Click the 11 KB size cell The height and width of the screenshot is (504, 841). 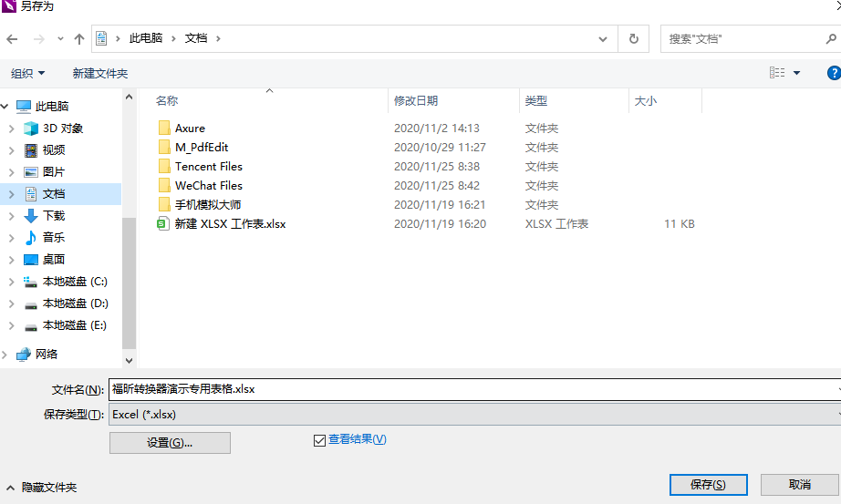tap(679, 223)
